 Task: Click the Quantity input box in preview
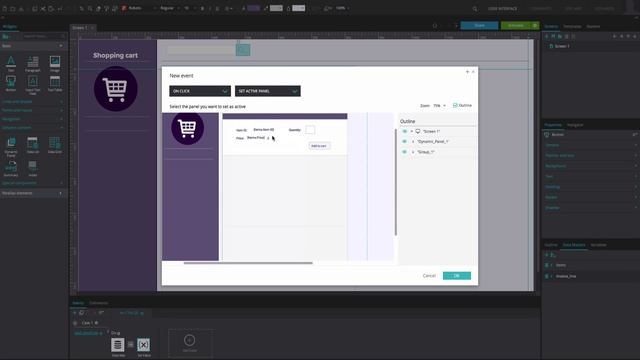(310, 130)
